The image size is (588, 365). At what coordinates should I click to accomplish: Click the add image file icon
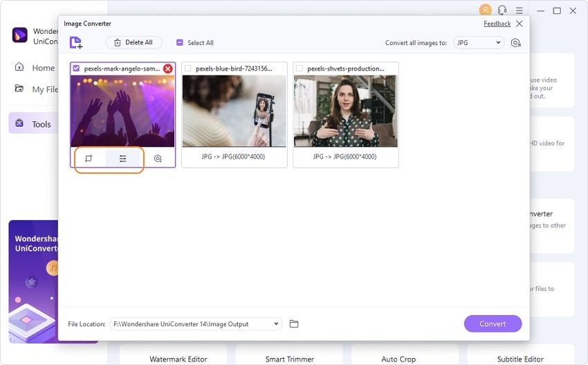point(76,42)
